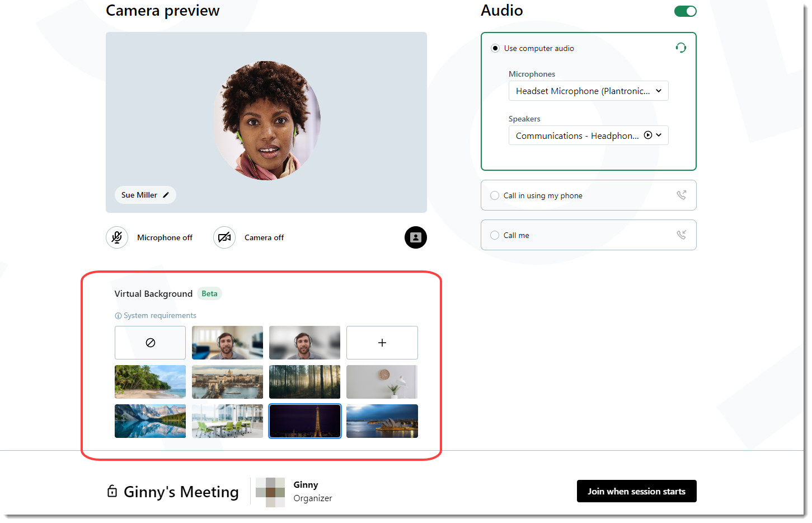
Task: Click the camera preview profile picture
Action: 266,120
